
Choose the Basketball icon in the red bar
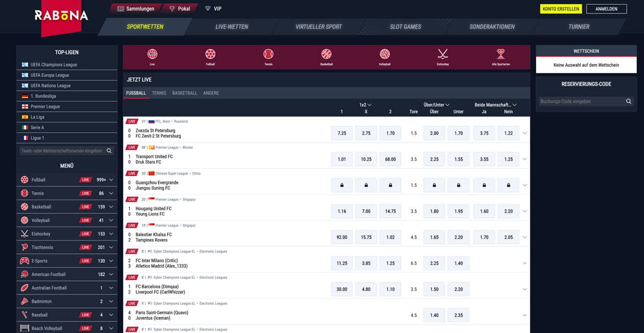[326, 54]
